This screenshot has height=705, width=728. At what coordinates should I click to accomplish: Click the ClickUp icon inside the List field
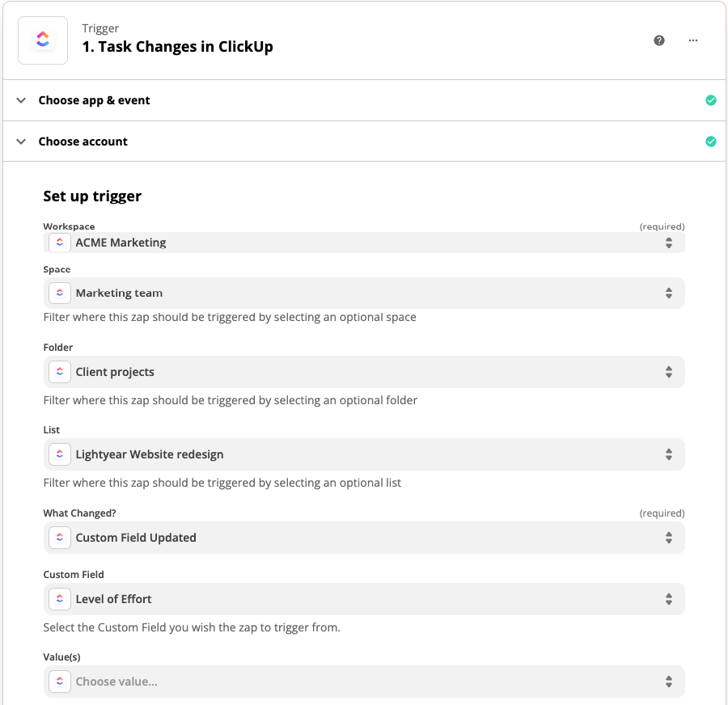coord(59,454)
